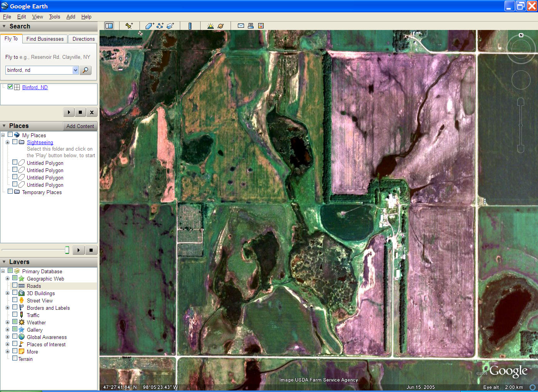The image size is (538, 392).
Task: Click the Add Content button
Action: click(x=80, y=126)
